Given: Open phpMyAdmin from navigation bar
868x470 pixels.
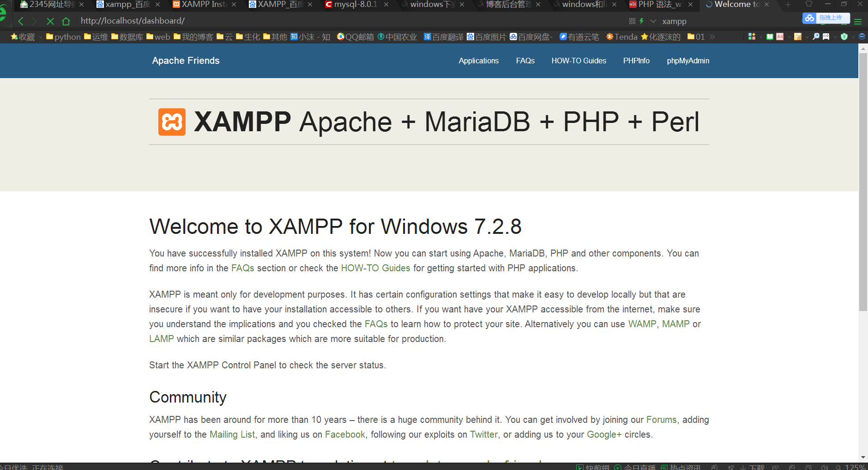Looking at the screenshot, I should click(688, 61).
